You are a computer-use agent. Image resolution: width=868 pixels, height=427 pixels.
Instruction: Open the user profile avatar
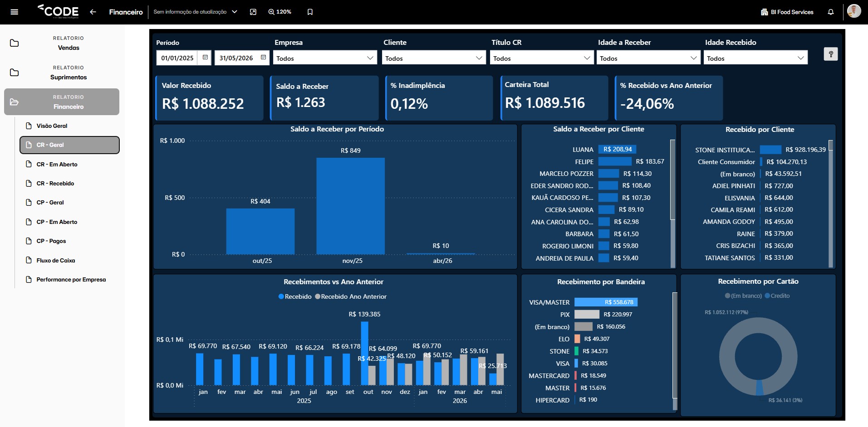pyautogui.click(x=854, y=11)
